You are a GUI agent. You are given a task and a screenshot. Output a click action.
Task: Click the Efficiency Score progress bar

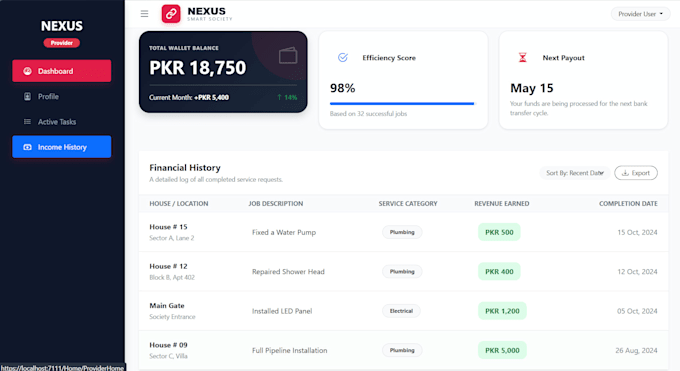pos(403,104)
